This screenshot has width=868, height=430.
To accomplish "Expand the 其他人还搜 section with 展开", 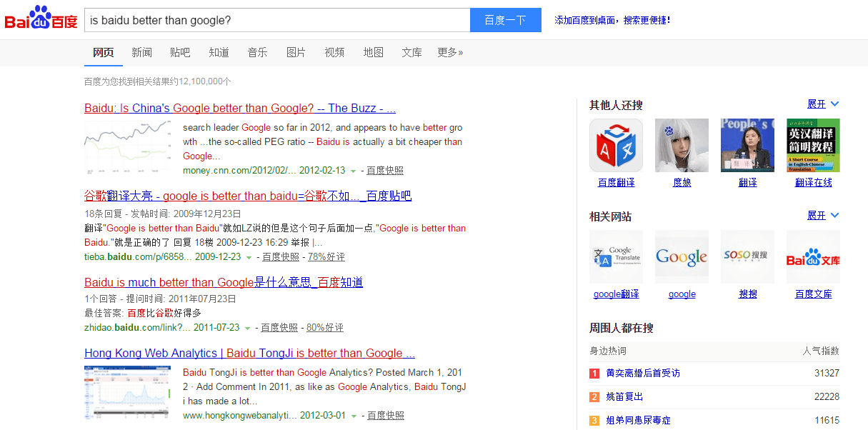I will [x=823, y=104].
